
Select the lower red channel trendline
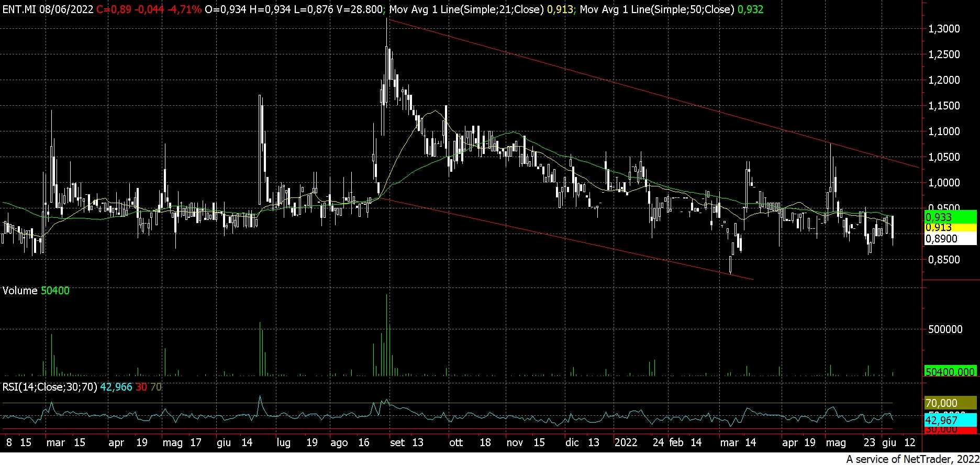coord(565,239)
